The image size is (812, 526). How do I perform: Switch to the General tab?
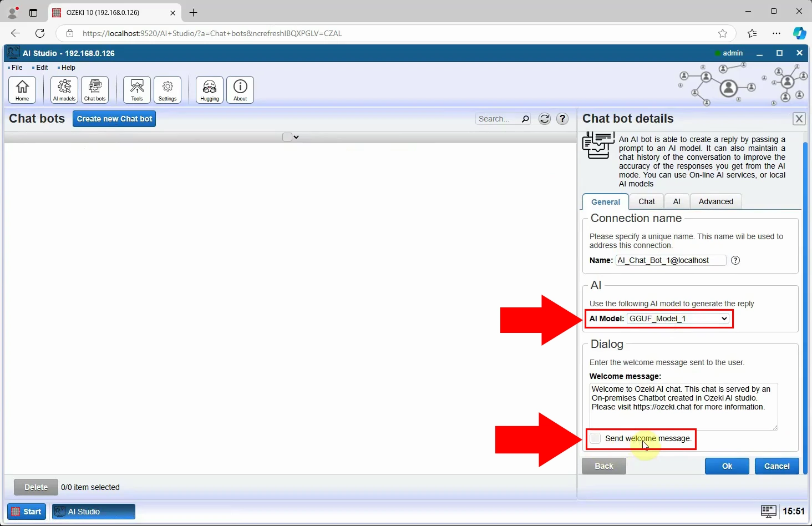coord(606,202)
